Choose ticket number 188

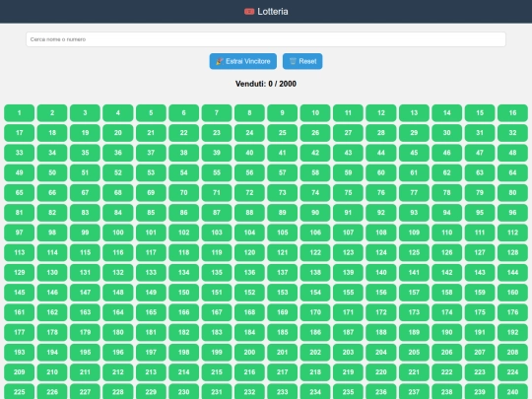381,333
